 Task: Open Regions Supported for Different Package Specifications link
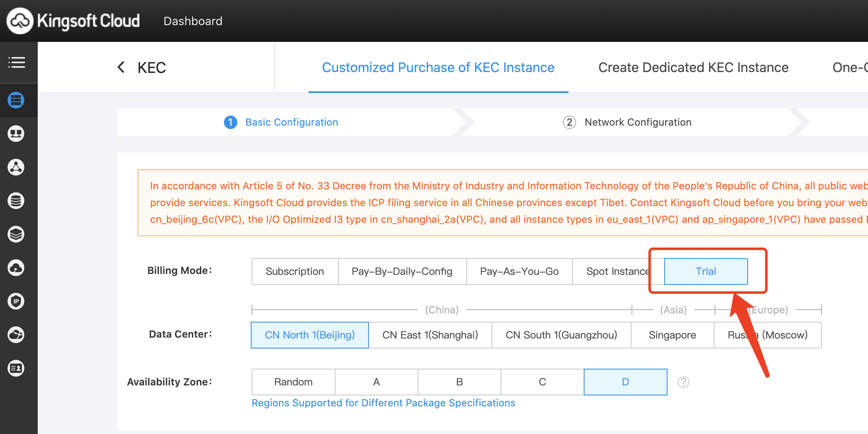point(383,403)
